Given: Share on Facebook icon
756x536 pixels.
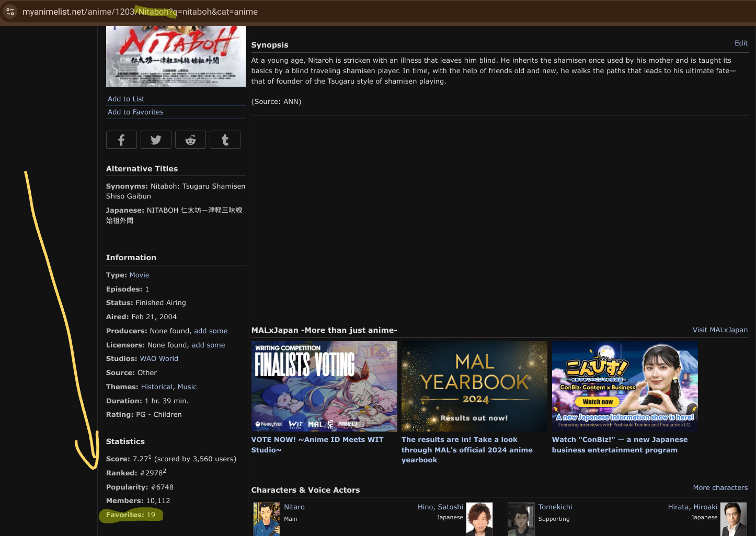Looking at the screenshot, I should tap(121, 140).
